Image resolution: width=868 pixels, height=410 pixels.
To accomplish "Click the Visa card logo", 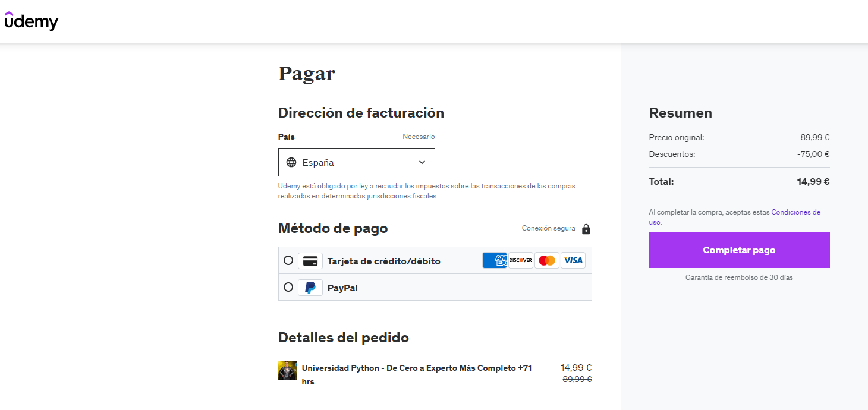I will pyautogui.click(x=573, y=260).
